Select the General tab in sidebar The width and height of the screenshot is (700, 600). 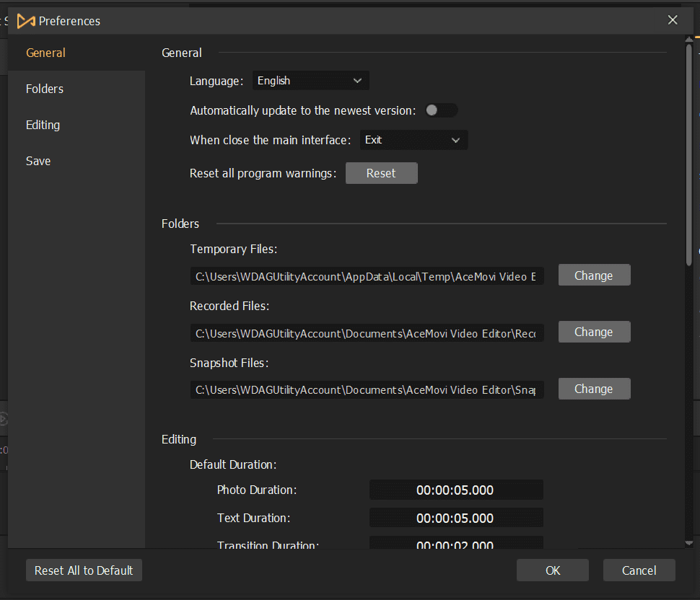76,53
